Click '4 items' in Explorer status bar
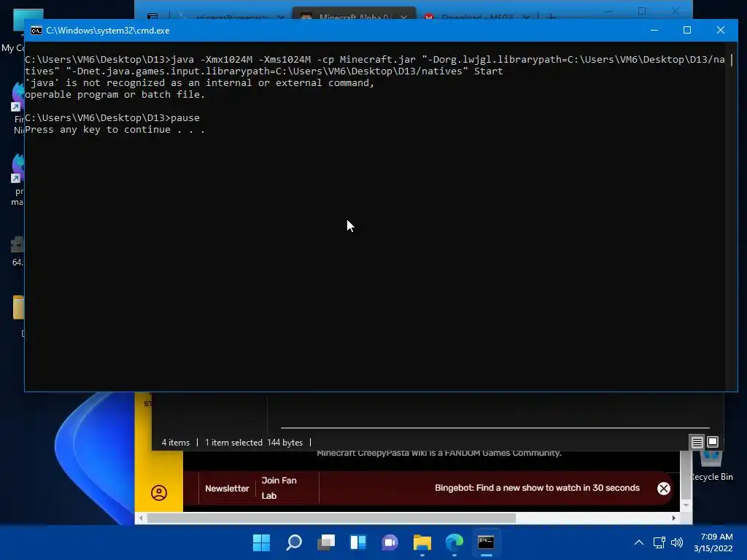The height and width of the screenshot is (560, 747). click(175, 443)
